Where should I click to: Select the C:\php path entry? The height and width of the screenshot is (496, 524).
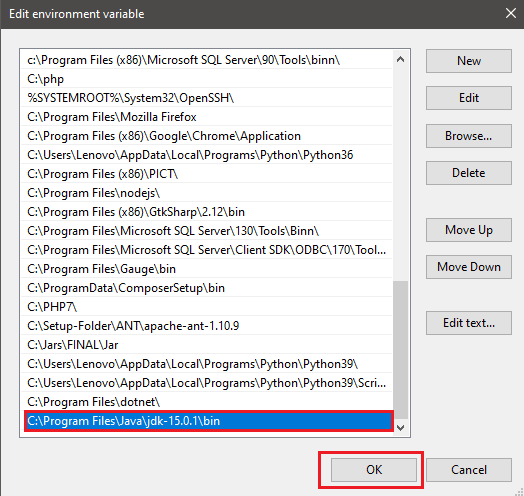(x=207, y=79)
